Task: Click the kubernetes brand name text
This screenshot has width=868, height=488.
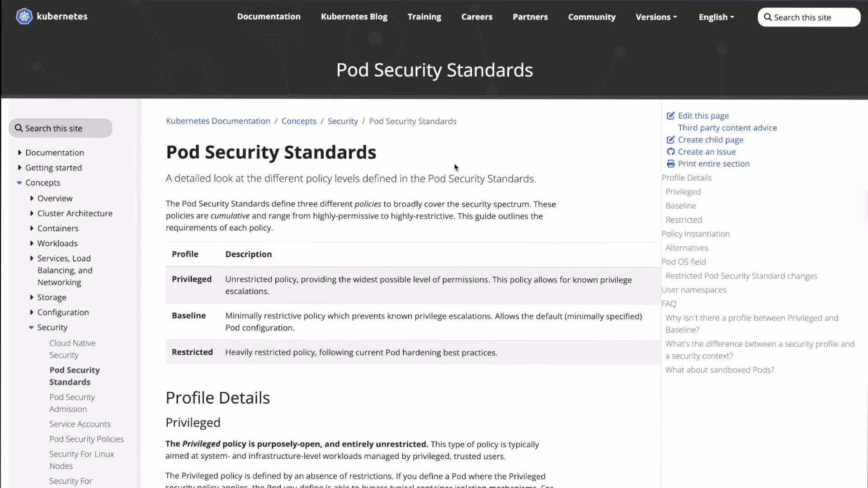Action: pyautogui.click(x=62, y=16)
